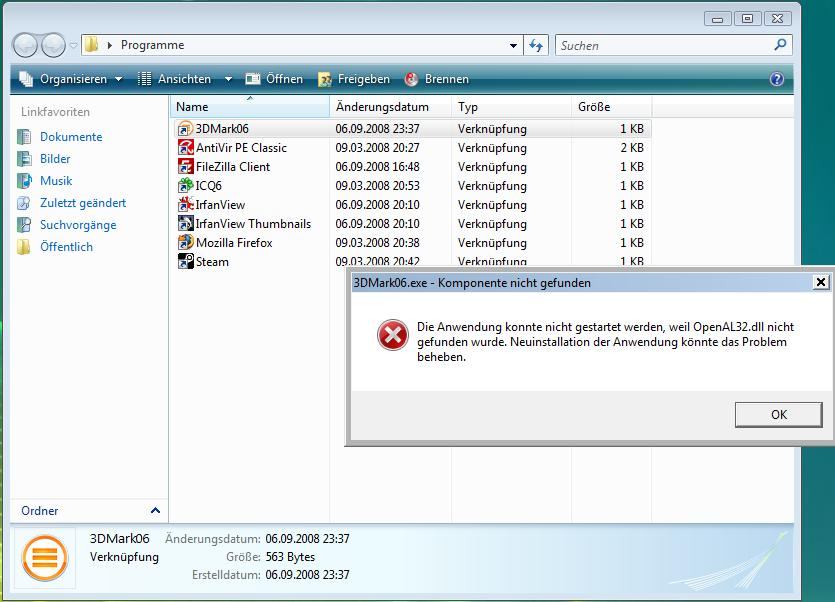Click the FileZilla Client shortcut icon
This screenshot has height=602, width=835.
185,167
